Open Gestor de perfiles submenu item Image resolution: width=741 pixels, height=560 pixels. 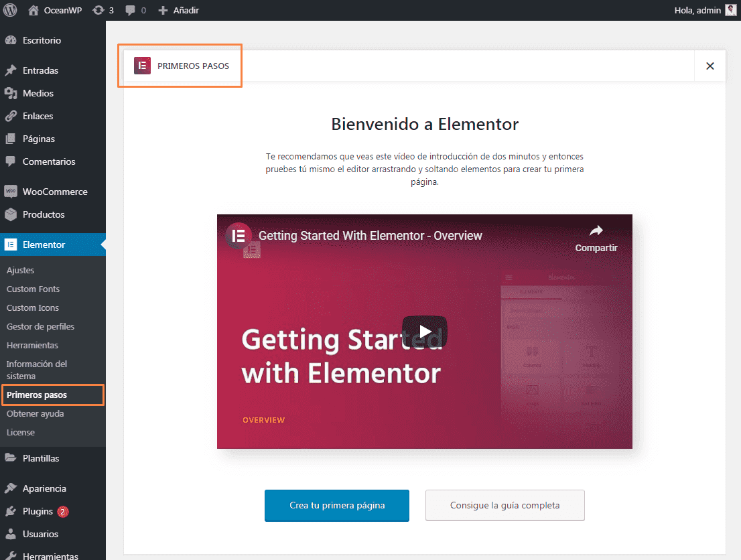pos(40,326)
